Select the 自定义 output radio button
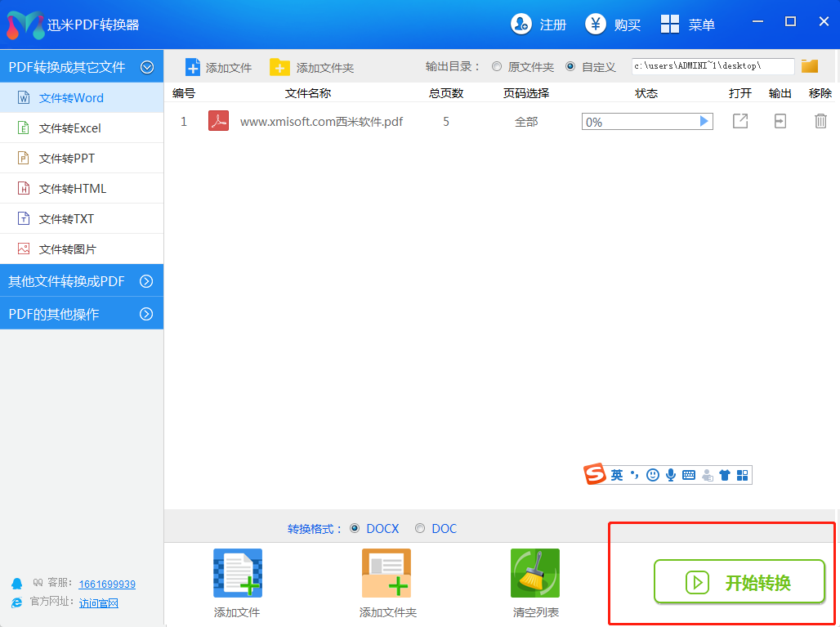The height and width of the screenshot is (627, 840). coord(570,67)
